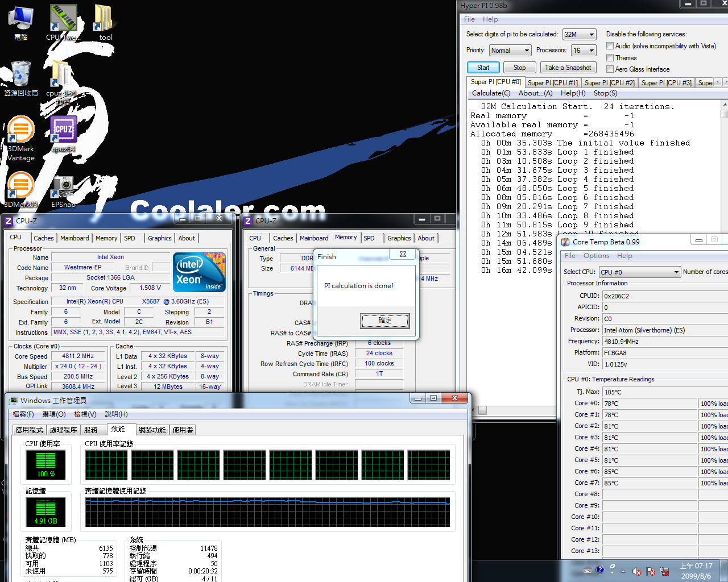Switch to Mainboard tab in left CPU-Z
728x582 pixels.
[x=75, y=238]
